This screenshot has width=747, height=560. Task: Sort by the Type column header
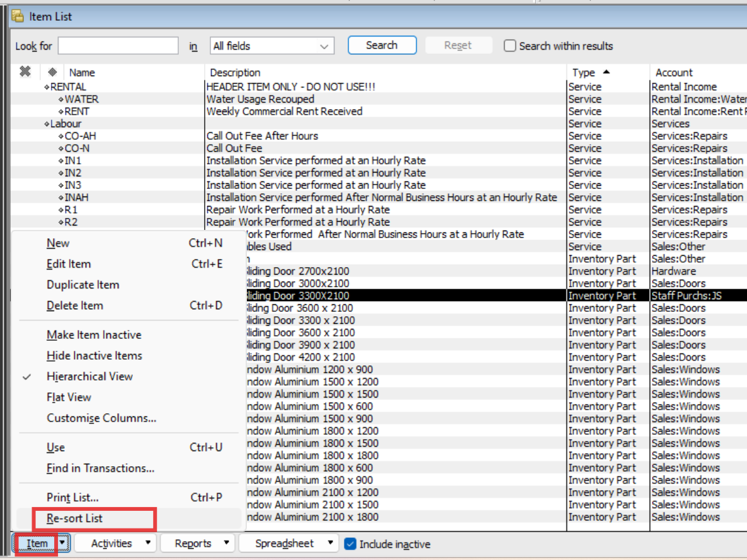(608, 72)
